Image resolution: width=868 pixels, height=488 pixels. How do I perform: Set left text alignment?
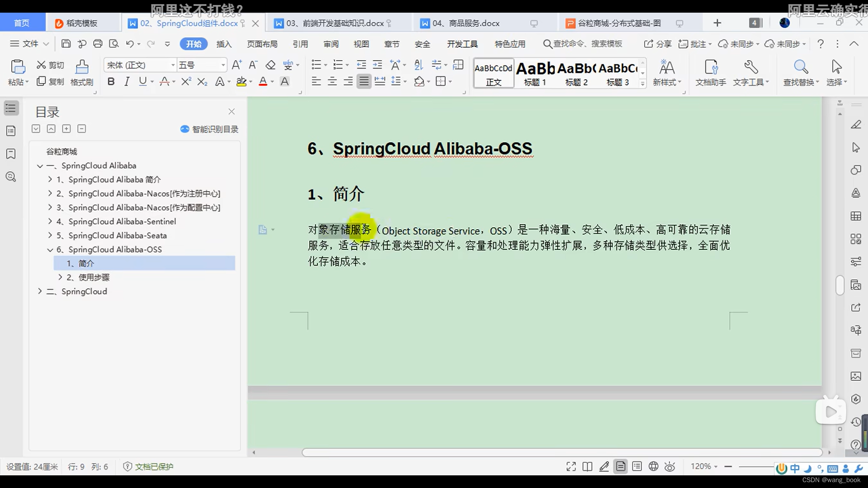(316, 81)
